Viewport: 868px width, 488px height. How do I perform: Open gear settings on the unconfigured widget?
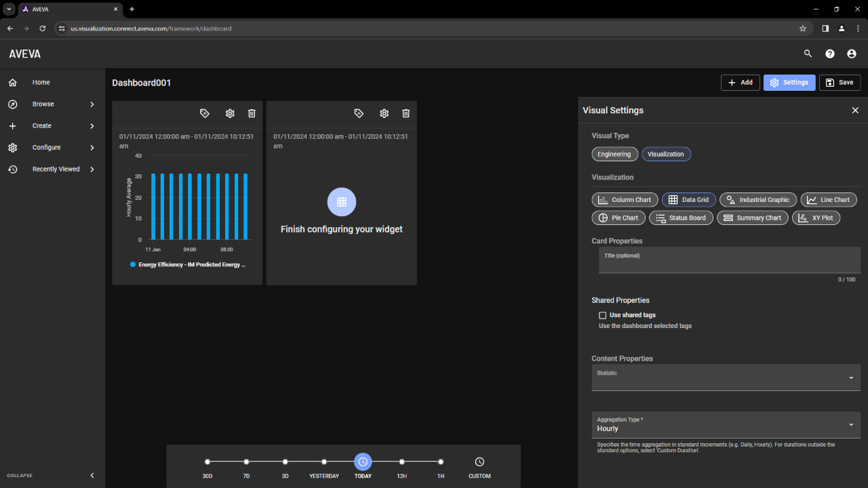[384, 114]
